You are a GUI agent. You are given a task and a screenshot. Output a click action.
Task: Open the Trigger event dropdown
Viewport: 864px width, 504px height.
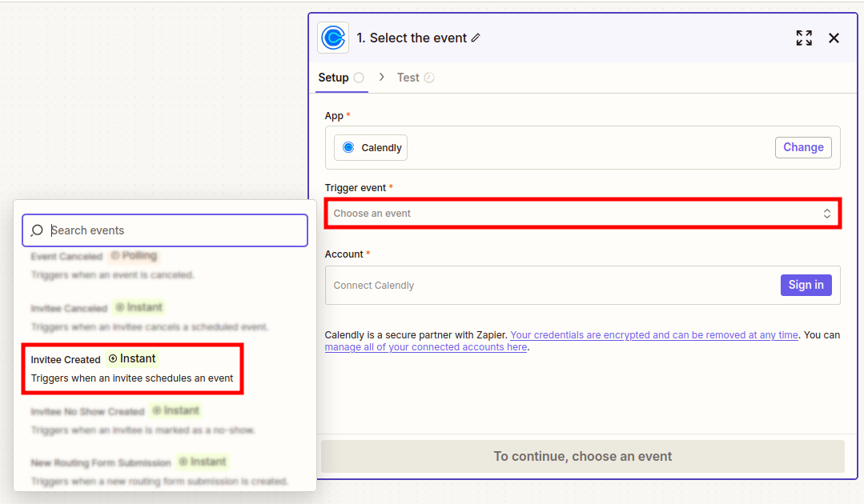[x=582, y=214]
